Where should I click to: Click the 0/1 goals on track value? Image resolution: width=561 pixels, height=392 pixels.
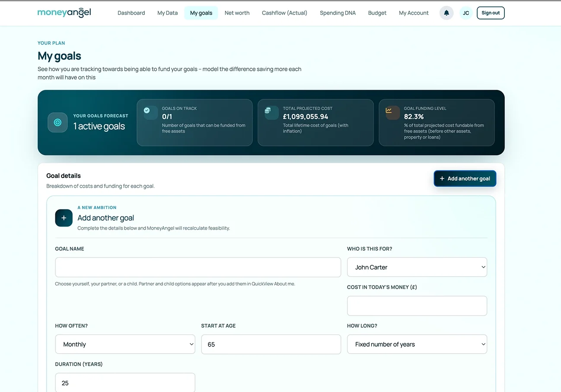click(167, 117)
